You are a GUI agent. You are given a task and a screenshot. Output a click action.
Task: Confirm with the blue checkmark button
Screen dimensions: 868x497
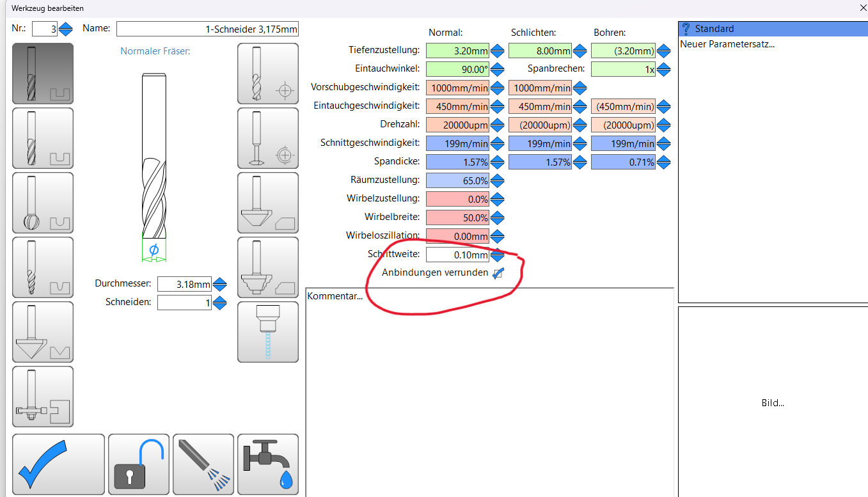coord(58,464)
